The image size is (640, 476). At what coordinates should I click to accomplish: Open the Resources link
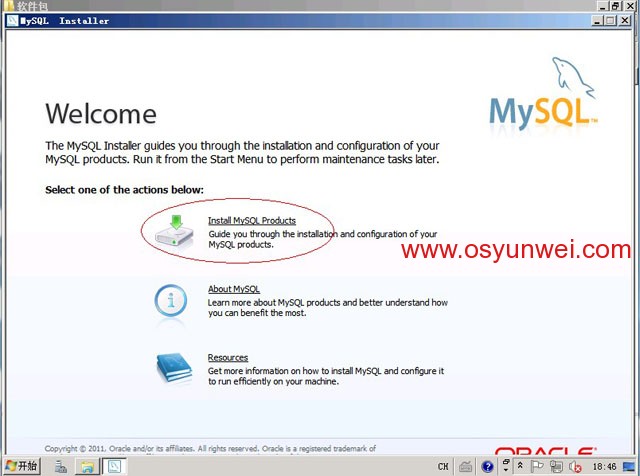[228, 358]
